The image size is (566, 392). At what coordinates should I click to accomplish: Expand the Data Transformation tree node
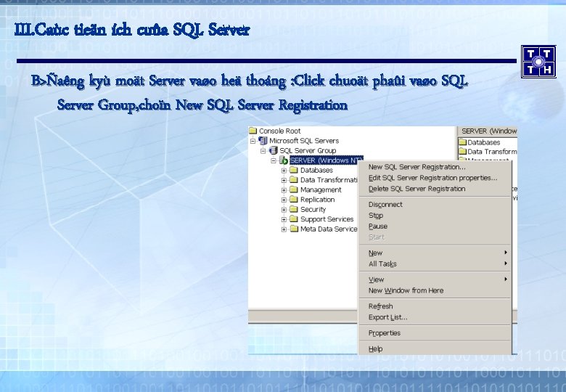[284, 180]
